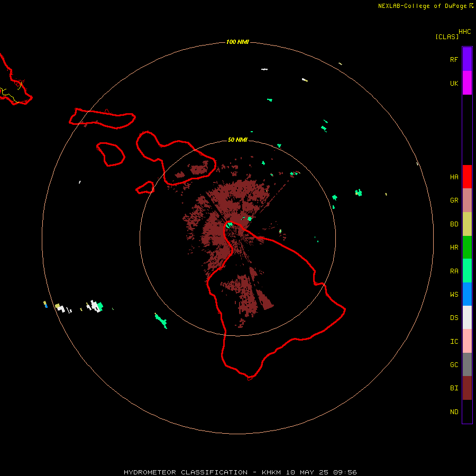Click the "100 NMI" range ring label
The image size is (476, 476).
point(237,42)
